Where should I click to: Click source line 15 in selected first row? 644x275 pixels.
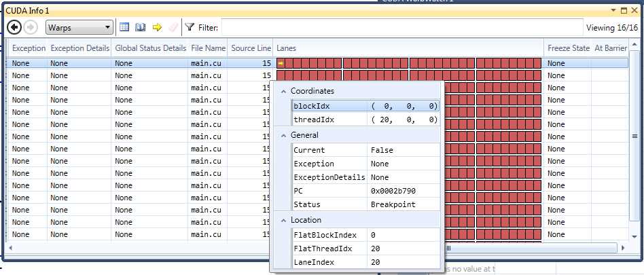[266, 63]
